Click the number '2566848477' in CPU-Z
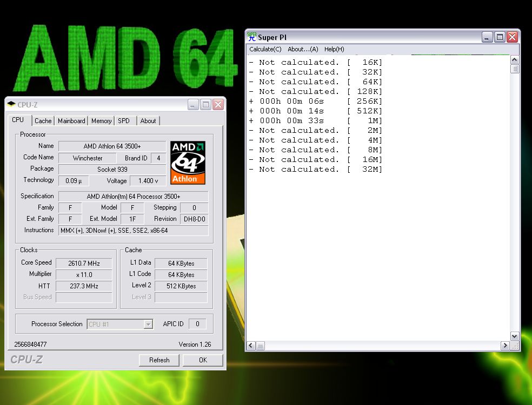The height and width of the screenshot is (405, 532). coord(30,345)
